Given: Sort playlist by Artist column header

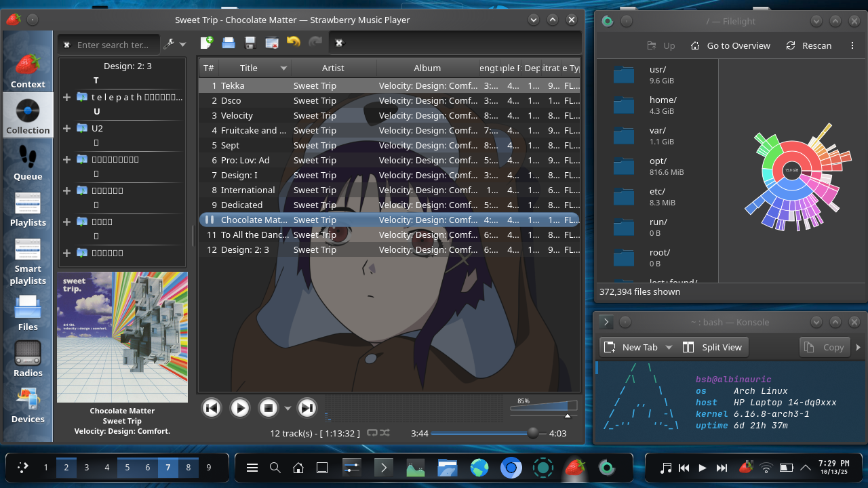Looking at the screenshot, I should [333, 68].
